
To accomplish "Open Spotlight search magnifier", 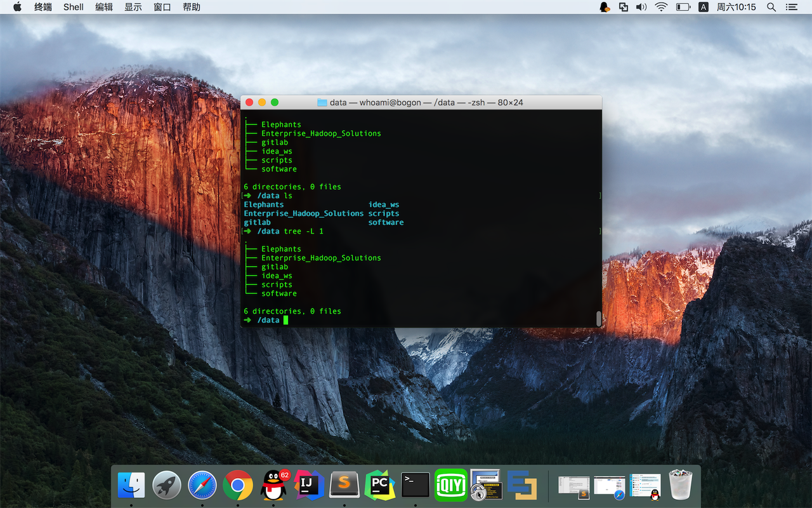I will 771,7.
